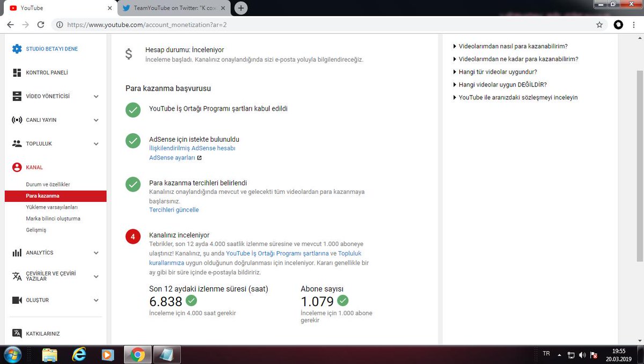The width and height of the screenshot is (644, 364).
Task: Expand the Topluluk menu chevron
Action: pyautogui.click(x=96, y=144)
